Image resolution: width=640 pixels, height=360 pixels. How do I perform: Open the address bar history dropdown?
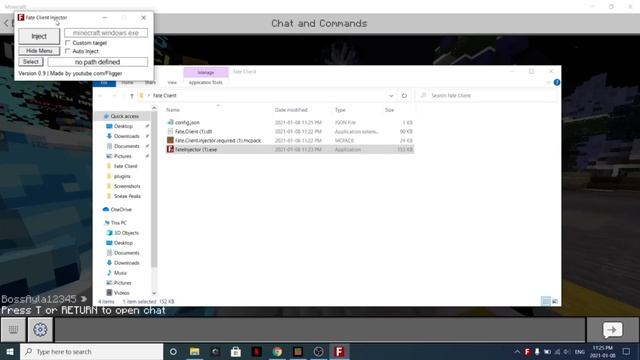(391, 96)
